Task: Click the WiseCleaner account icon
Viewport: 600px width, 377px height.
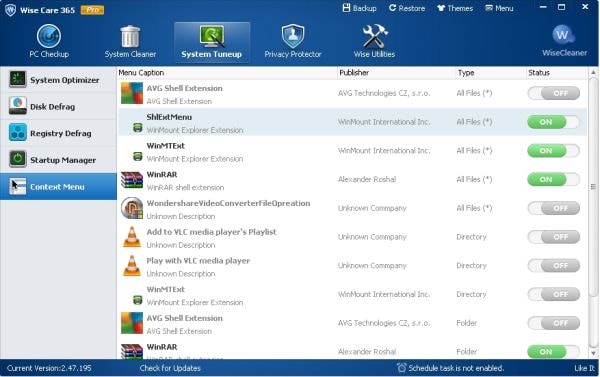Action: point(564,35)
